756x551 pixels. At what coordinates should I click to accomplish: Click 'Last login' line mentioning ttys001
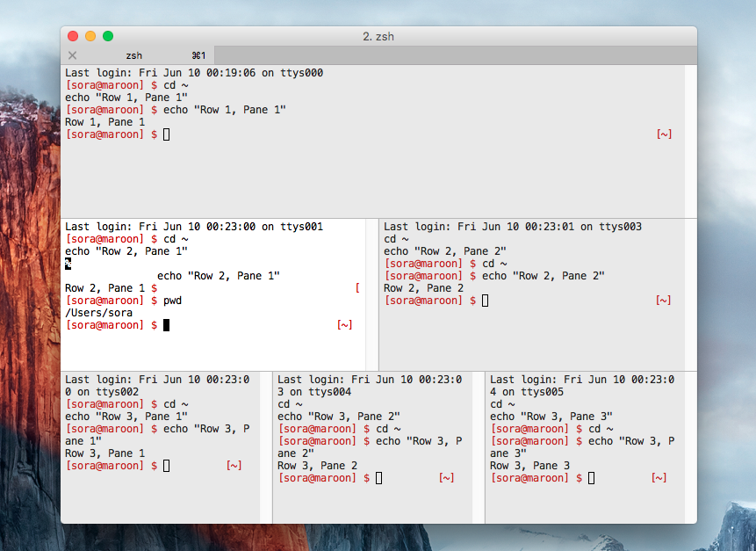194,227
